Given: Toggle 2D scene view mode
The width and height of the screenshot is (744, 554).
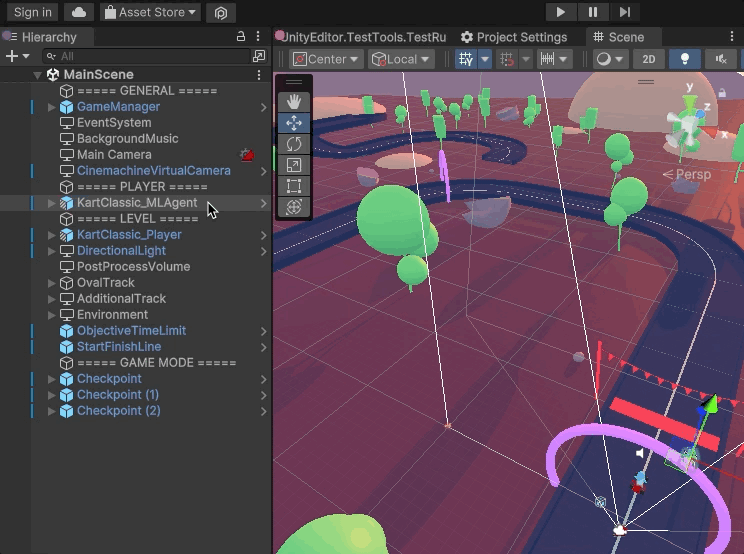Looking at the screenshot, I should click(x=649, y=59).
